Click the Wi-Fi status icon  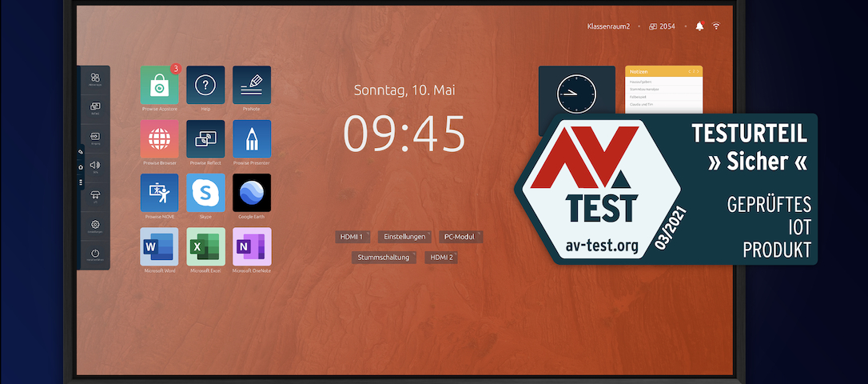point(716,26)
